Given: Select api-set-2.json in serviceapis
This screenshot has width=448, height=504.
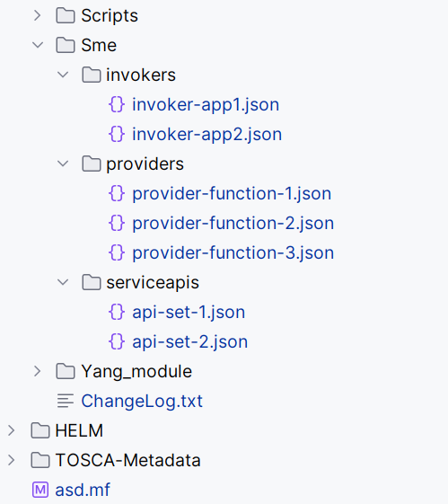Looking at the screenshot, I should pos(189,341).
